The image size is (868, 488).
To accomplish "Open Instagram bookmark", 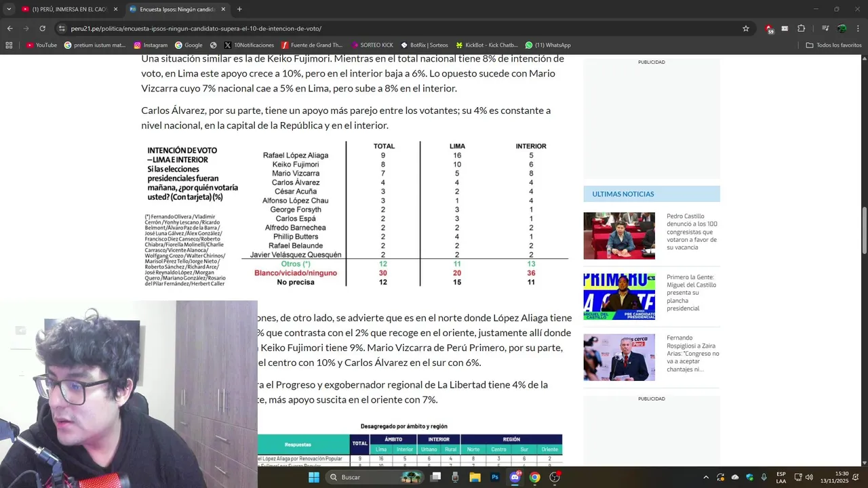I will (151, 45).
